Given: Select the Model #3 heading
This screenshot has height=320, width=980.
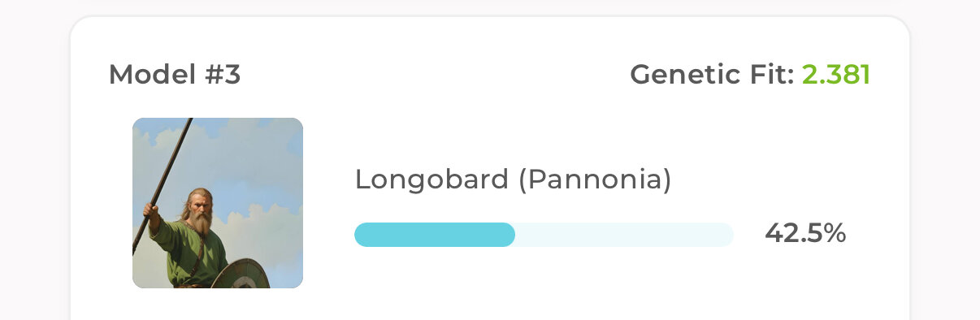Looking at the screenshot, I should pos(175,76).
